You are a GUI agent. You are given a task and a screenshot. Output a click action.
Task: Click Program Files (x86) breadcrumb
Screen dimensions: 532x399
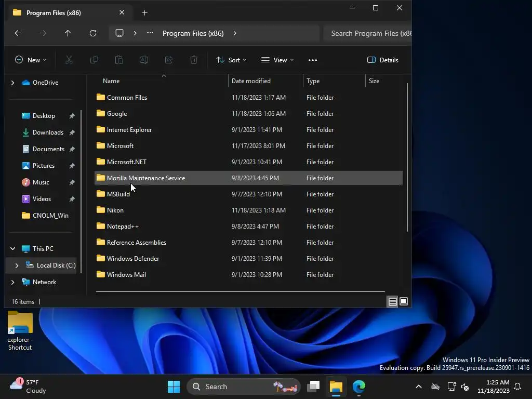point(193,33)
